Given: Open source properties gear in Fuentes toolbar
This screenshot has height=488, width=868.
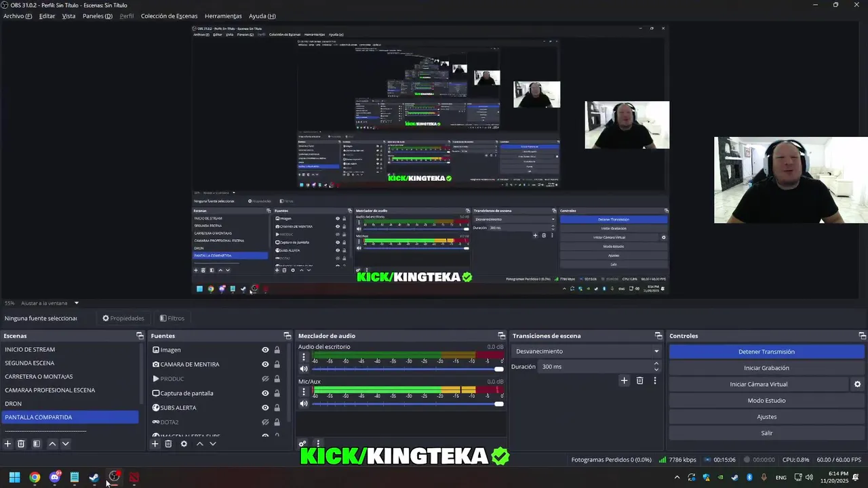Looking at the screenshot, I should tap(184, 444).
